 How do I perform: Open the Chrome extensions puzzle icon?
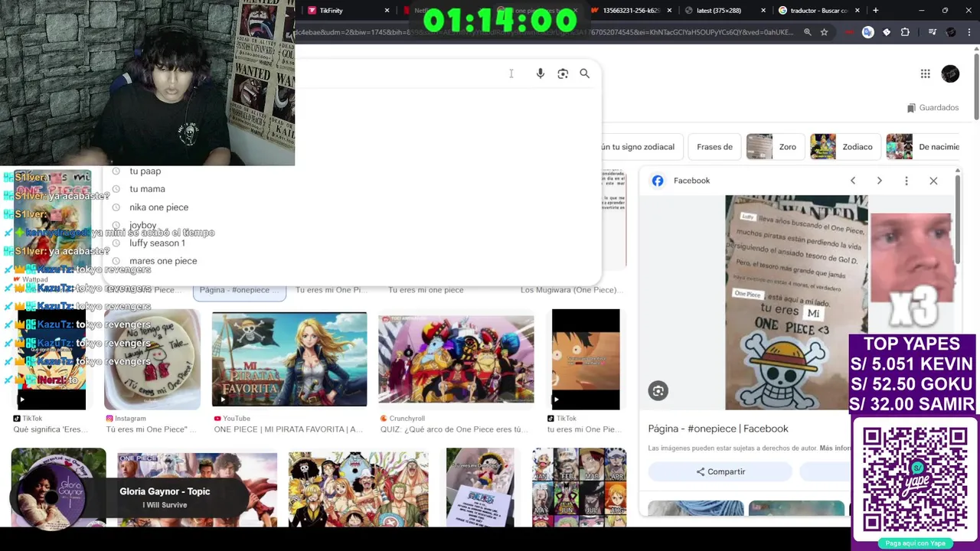click(x=905, y=32)
